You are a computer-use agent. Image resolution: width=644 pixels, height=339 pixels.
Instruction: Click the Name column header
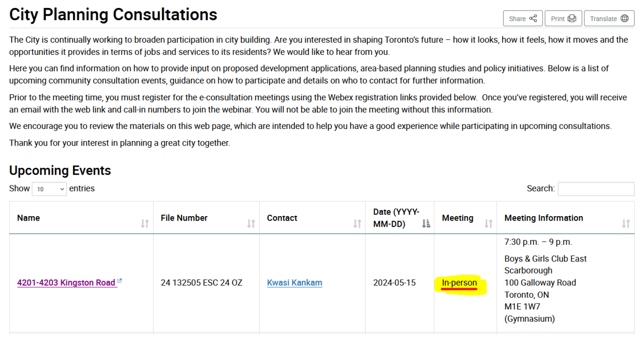coord(29,218)
